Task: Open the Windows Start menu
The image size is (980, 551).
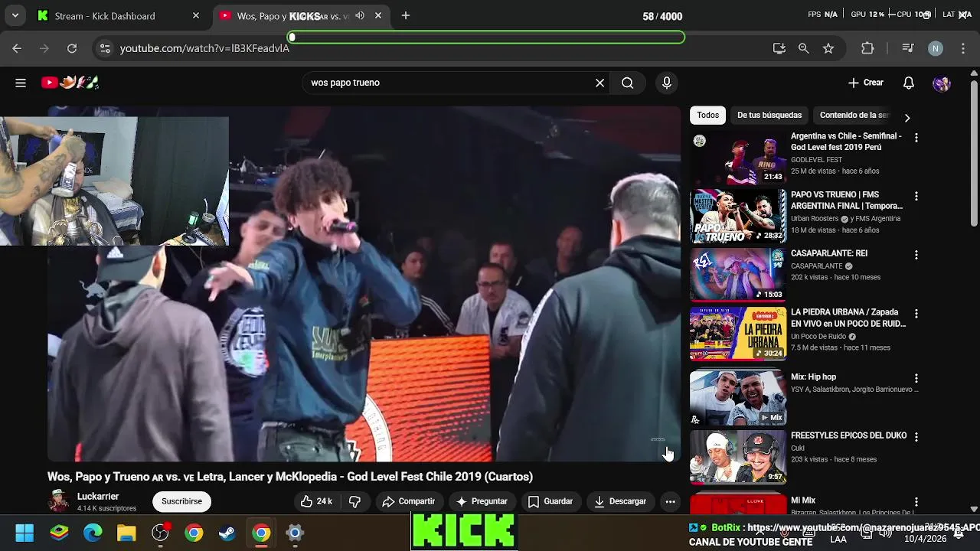Action: point(24,533)
